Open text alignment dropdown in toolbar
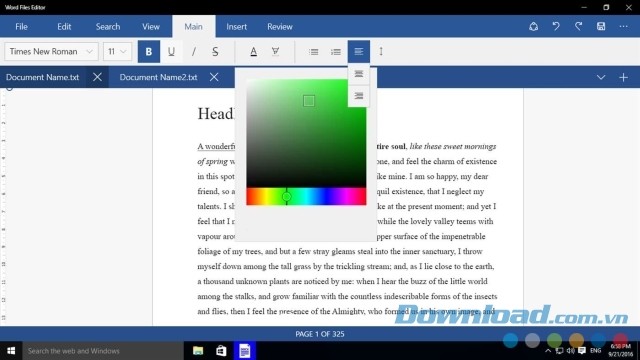Viewport: 640px width, 360px height. pos(359,51)
